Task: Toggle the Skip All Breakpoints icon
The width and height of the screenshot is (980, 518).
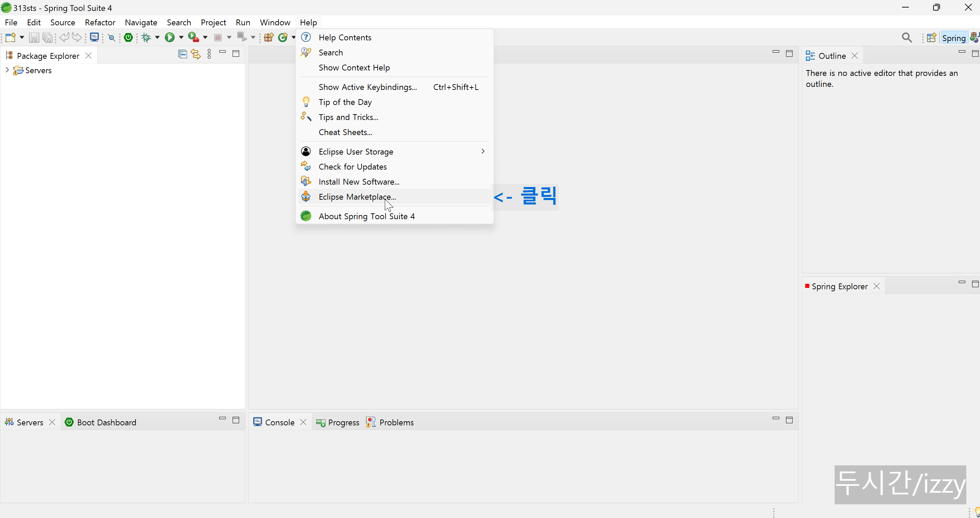Action: [112, 37]
